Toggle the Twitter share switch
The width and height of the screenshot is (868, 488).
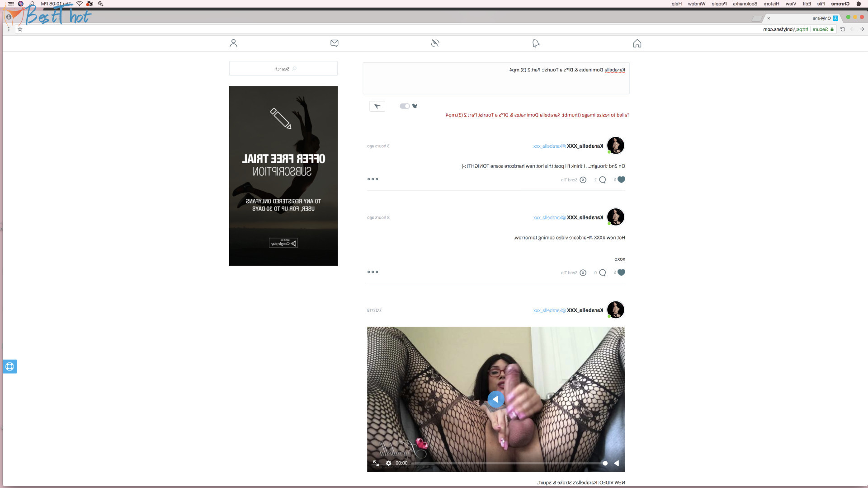(405, 106)
